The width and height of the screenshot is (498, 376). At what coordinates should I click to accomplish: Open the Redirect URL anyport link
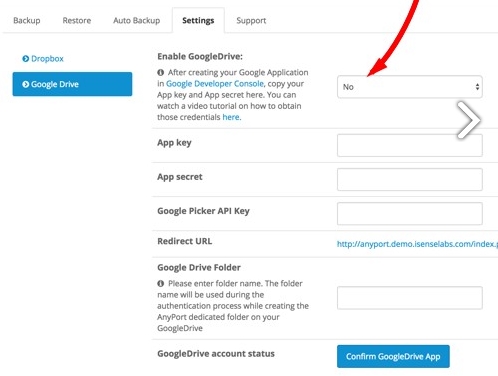(417, 244)
